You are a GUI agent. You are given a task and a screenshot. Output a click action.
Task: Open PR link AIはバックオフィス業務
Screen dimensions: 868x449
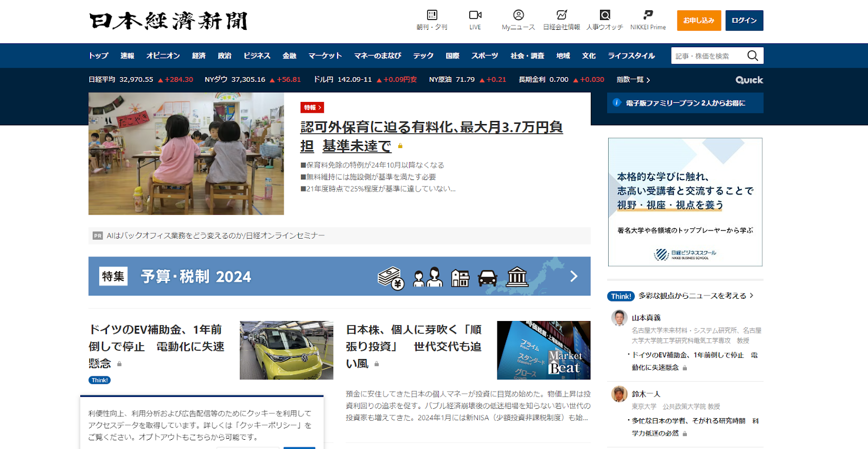point(215,235)
